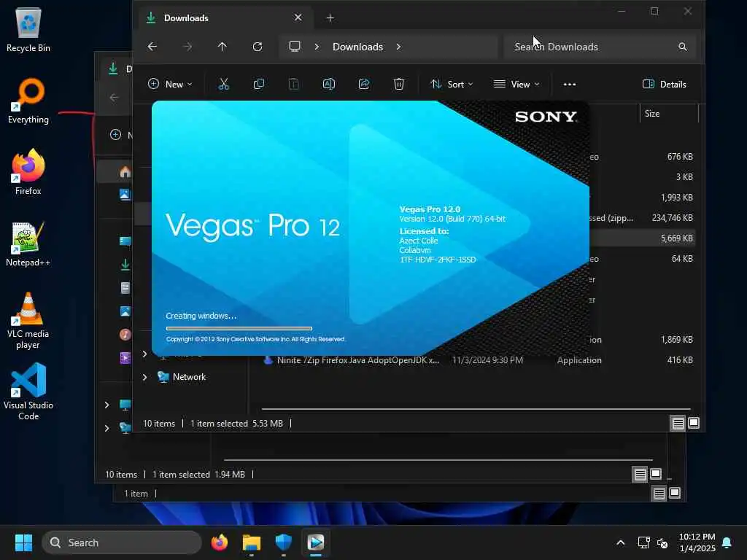Expand the tree node chevron above Network

click(144, 354)
